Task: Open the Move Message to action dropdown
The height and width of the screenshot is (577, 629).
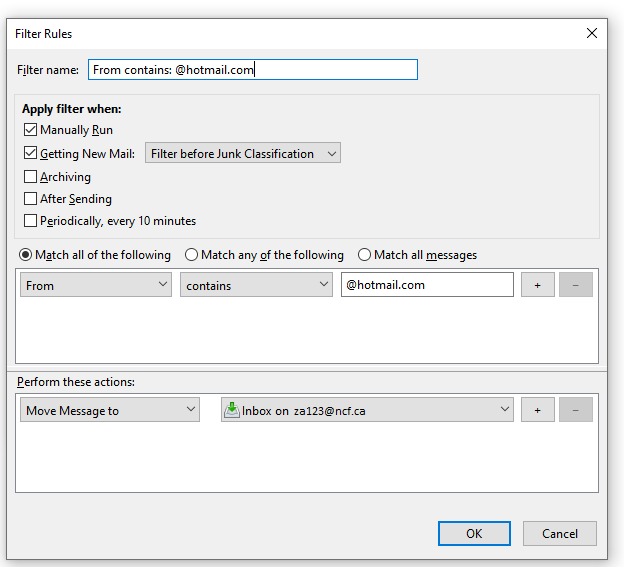Action: 110,410
